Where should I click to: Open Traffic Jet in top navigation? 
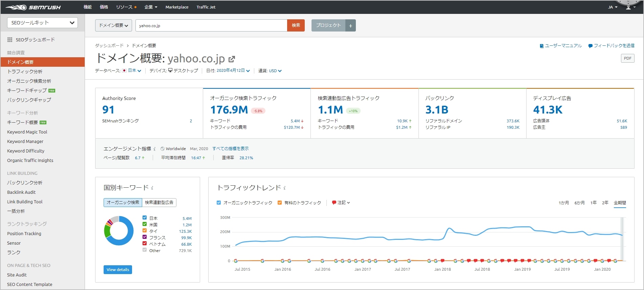(x=206, y=7)
